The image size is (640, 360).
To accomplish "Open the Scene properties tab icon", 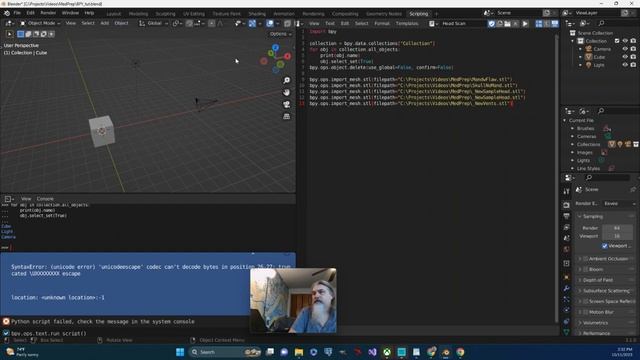I will [x=566, y=238].
